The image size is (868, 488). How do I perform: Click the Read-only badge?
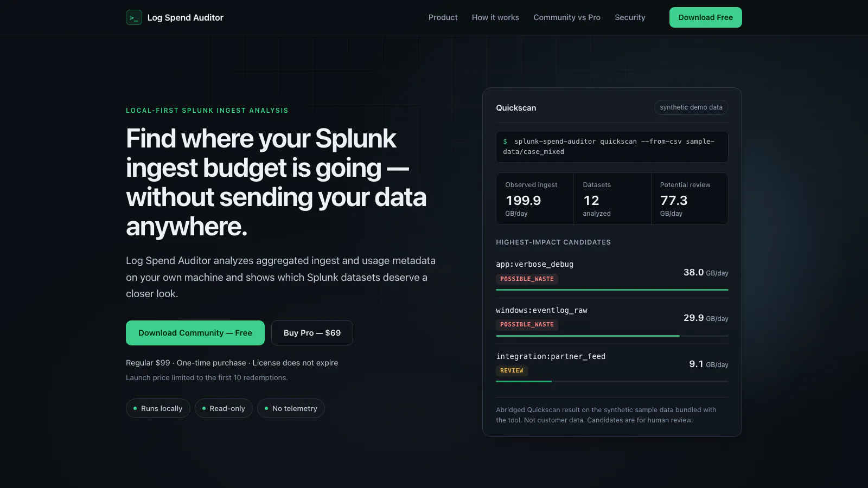coord(224,408)
